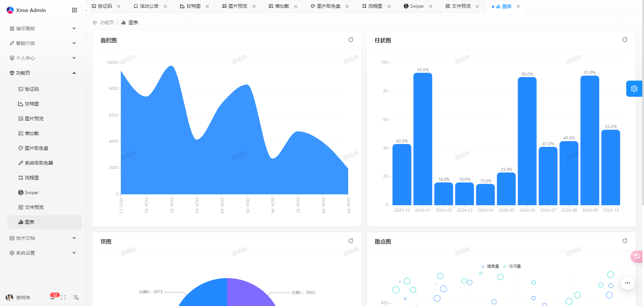Switch to the Swiper tab
Image resolution: width=644 pixels, height=306 pixels.
coord(414,6)
